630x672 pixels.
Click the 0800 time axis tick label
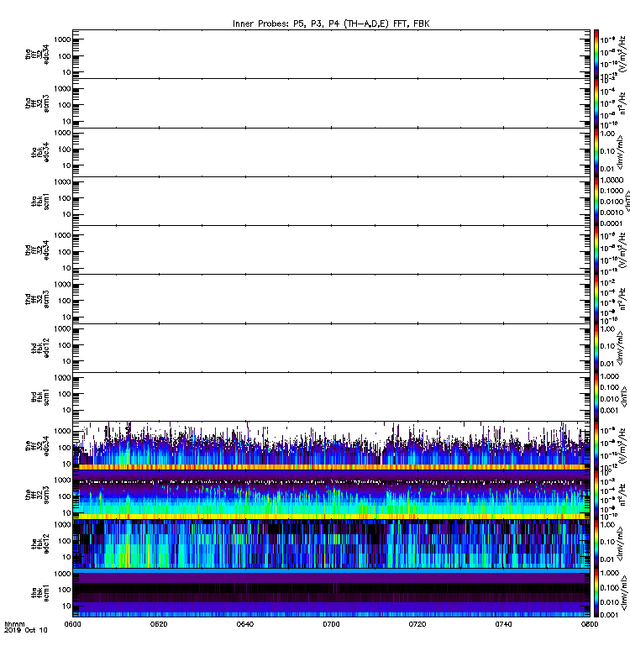[x=590, y=624]
